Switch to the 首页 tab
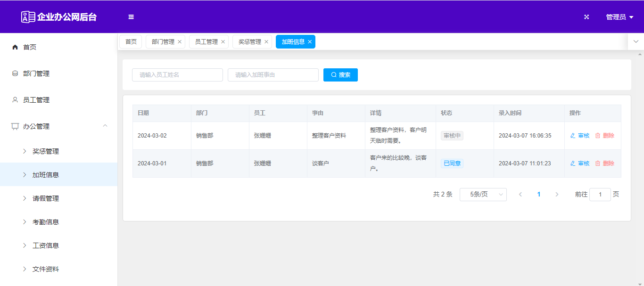This screenshot has height=286, width=644. tap(131, 42)
